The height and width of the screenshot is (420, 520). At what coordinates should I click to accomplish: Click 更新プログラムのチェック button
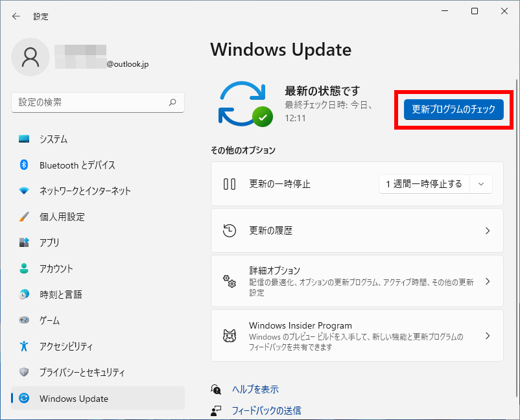454,110
